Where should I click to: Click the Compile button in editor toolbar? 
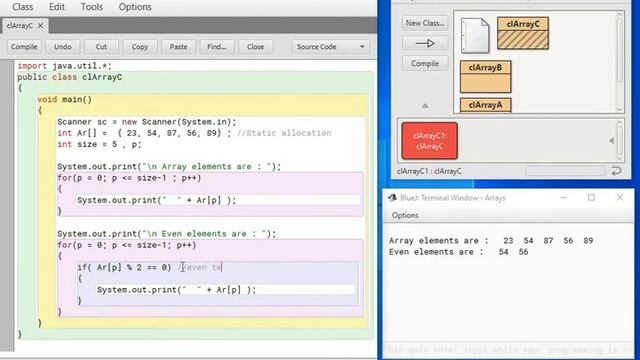(24, 47)
